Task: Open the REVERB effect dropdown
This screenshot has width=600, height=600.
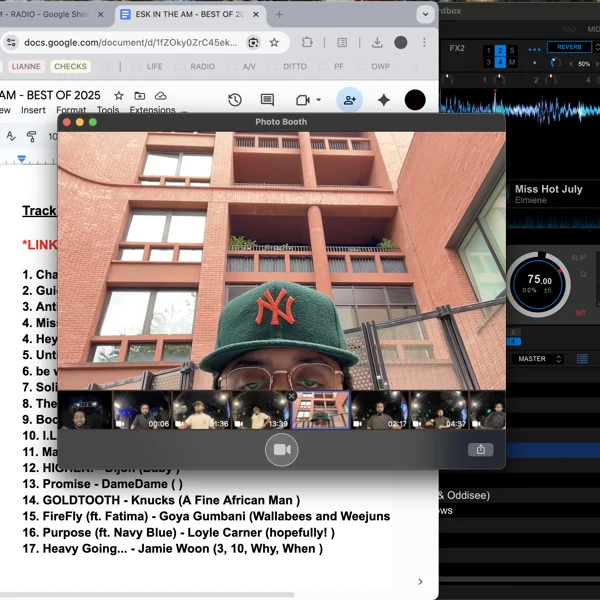Action: [569, 47]
